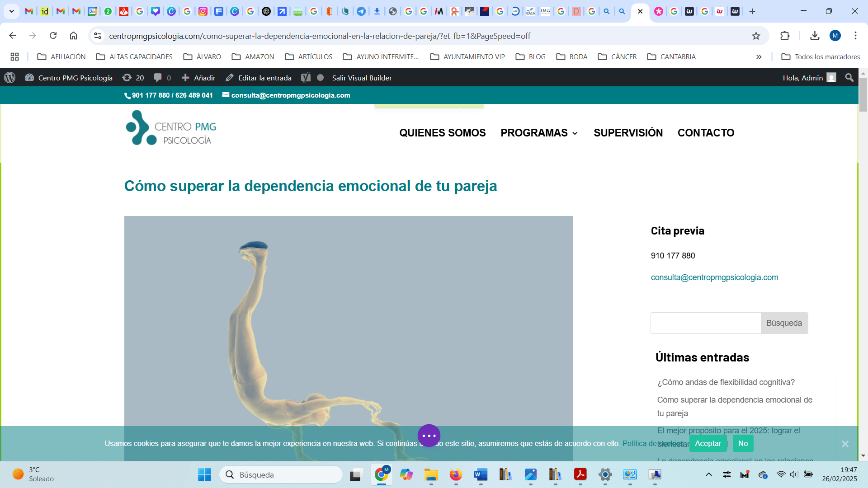The width and height of the screenshot is (868, 488).
Task: Open Firefox from the taskbar
Action: click(x=456, y=474)
